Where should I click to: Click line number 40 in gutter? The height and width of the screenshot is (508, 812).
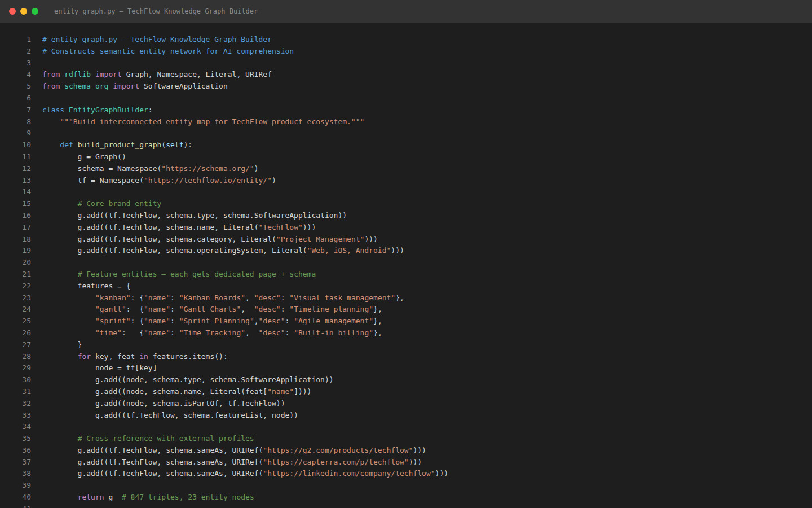click(27, 497)
